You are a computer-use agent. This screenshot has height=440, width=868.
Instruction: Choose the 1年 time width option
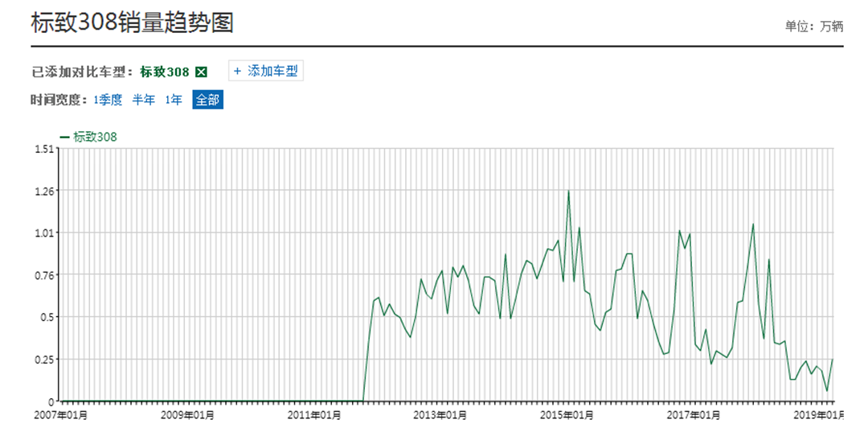point(174,100)
